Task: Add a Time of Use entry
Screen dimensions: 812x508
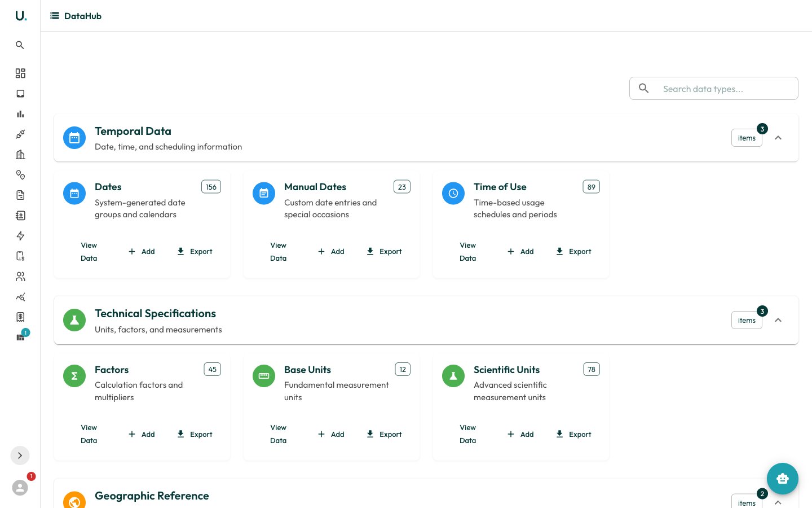Action: point(521,252)
